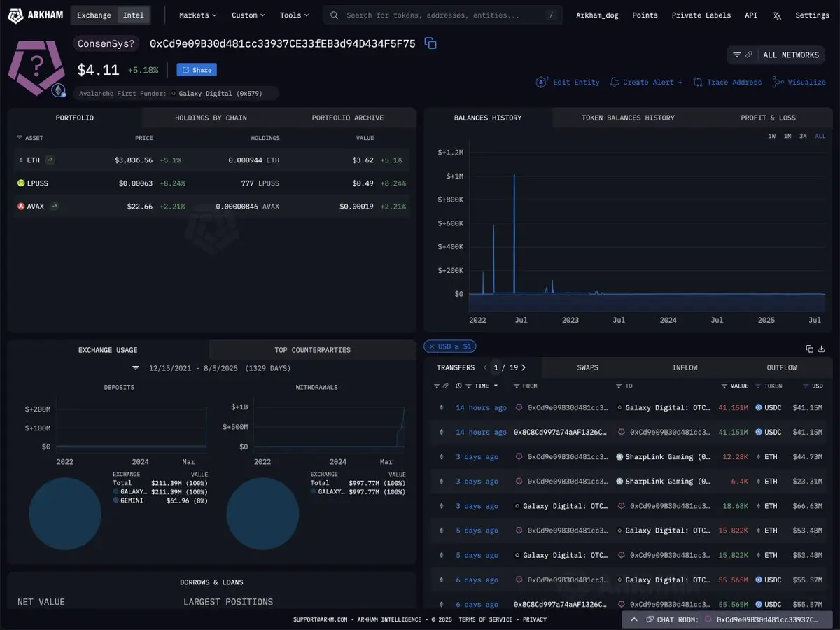Click the clock icon in the Time column

click(x=458, y=386)
